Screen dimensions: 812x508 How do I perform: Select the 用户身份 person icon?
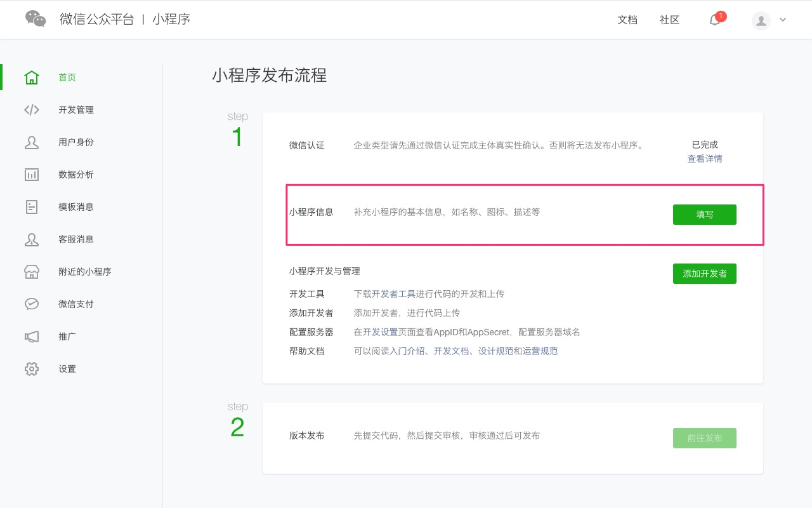pyautogui.click(x=32, y=142)
